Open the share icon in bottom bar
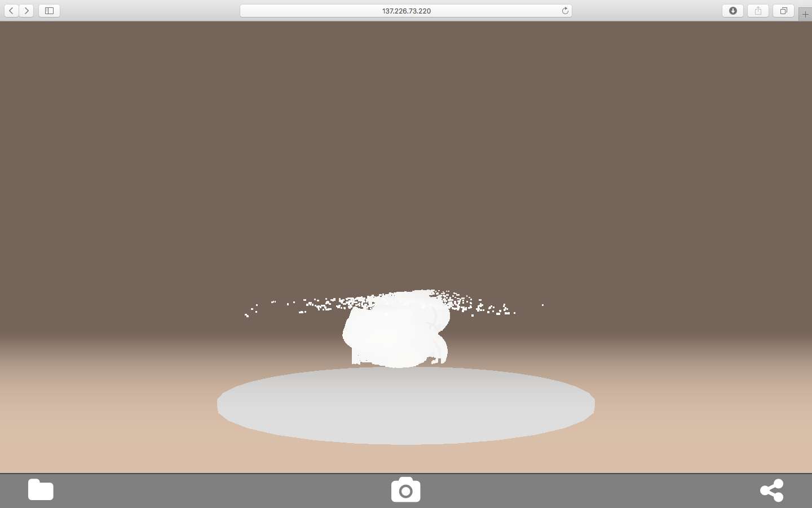 click(772, 490)
